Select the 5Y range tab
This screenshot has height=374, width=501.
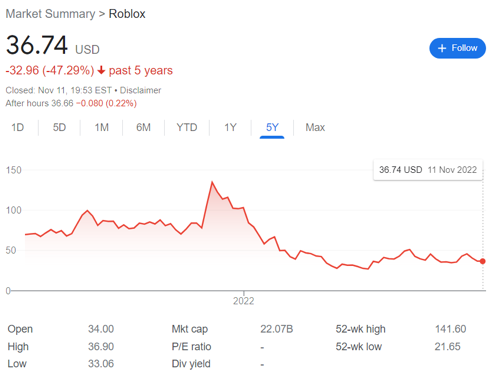(272, 127)
